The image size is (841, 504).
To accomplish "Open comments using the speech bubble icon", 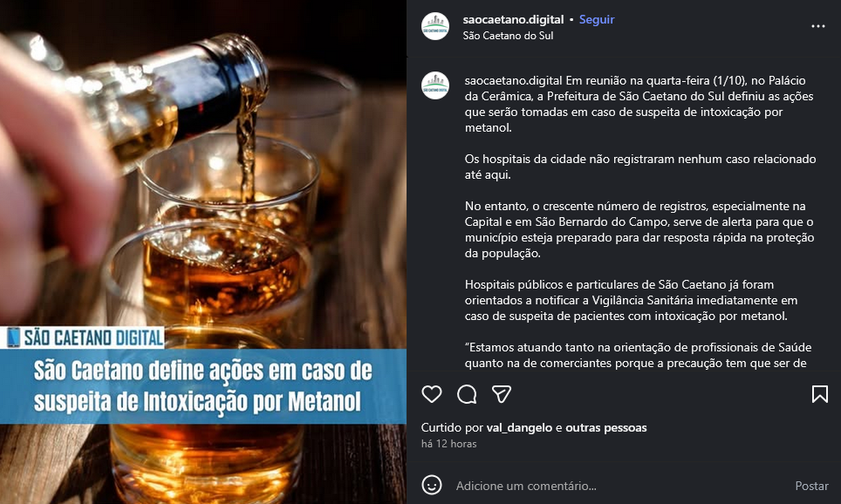I will tap(467, 394).
